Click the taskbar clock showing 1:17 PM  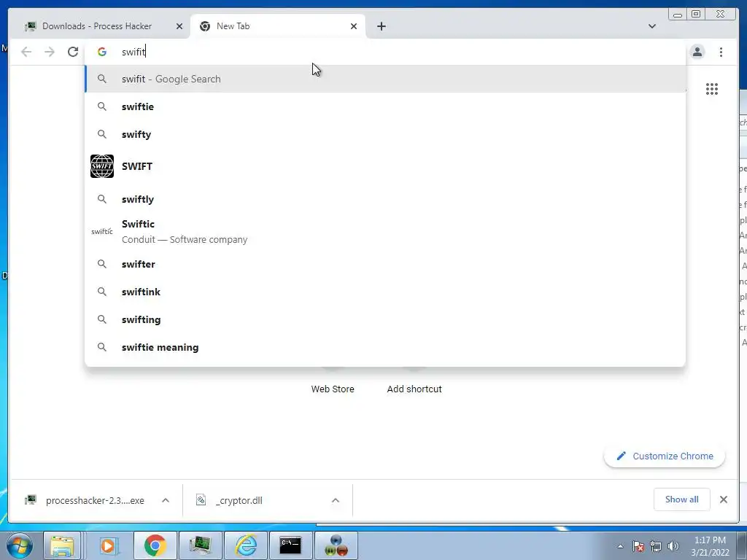coord(710,546)
